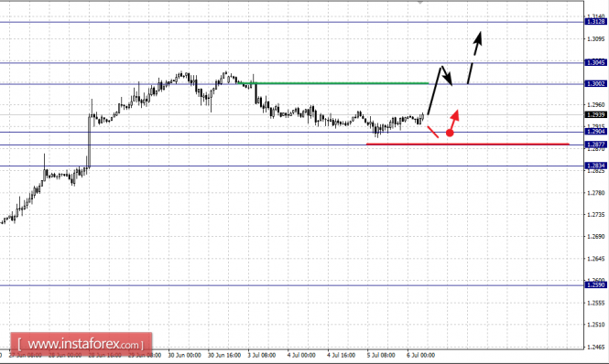This screenshot has width=609, height=364.
Task: Click the 1.2834 price level label
Action: click(x=596, y=166)
